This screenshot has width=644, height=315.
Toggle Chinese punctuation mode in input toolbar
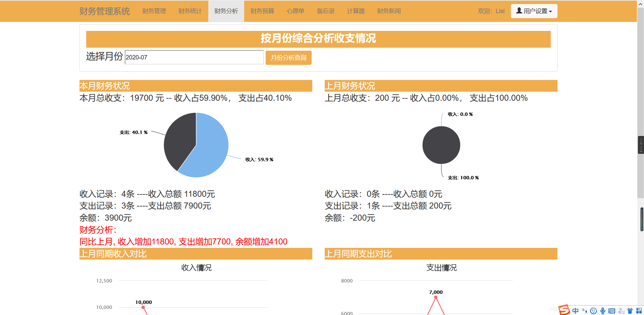coord(585,311)
